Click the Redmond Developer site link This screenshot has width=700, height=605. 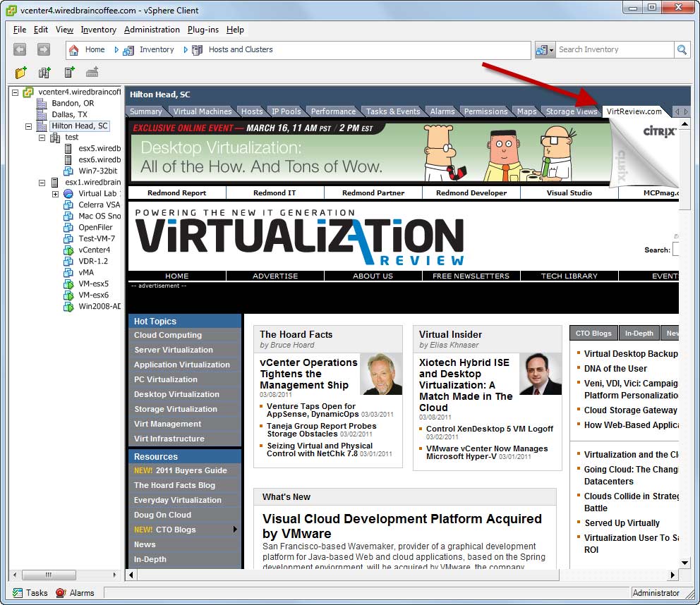tap(471, 192)
